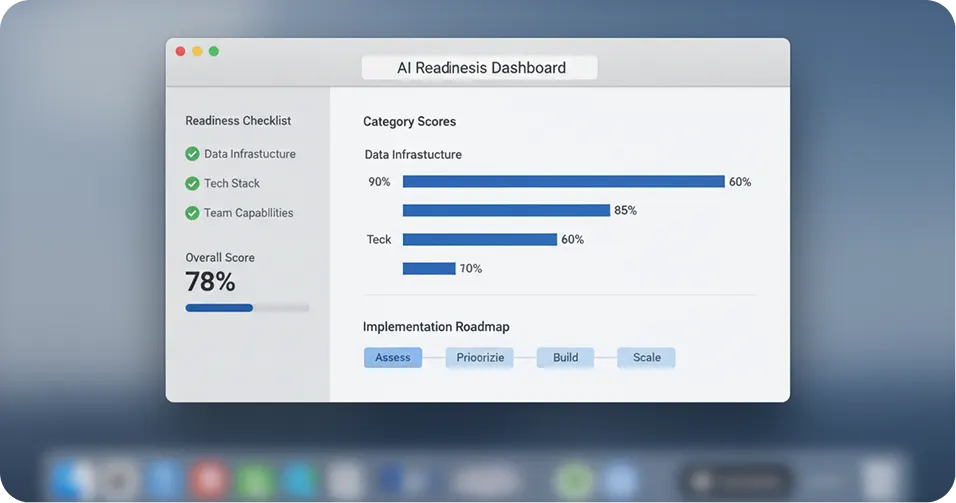The width and height of the screenshot is (956, 503).
Task: Click the Data Infrastucture category label
Action: click(x=413, y=155)
